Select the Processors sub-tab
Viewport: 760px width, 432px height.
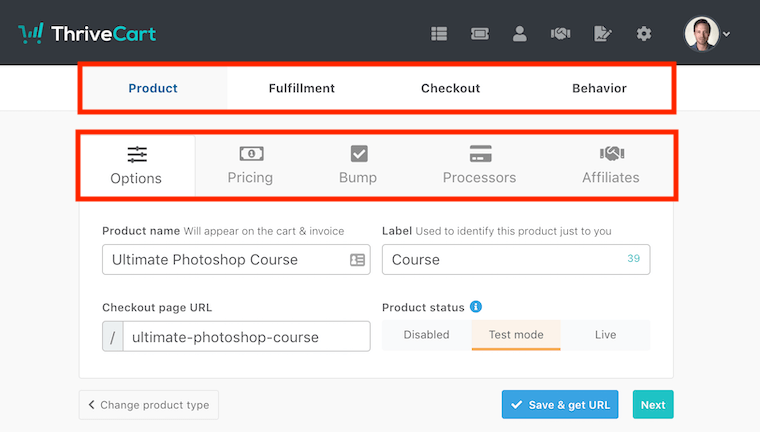(479, 166)
